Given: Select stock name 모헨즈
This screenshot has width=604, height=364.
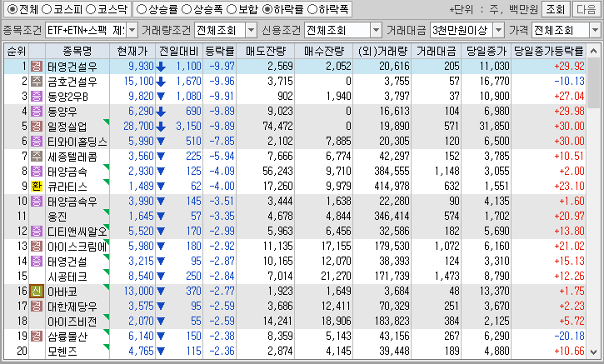Looking at the screenshot, I should tap(62, 352).
